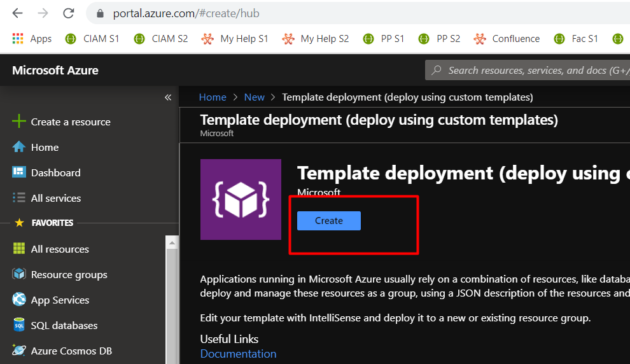630x364 pixels.
Task: Open the My Help S2 bookmark
Action: pyautogui.click(x=316, y=39)
